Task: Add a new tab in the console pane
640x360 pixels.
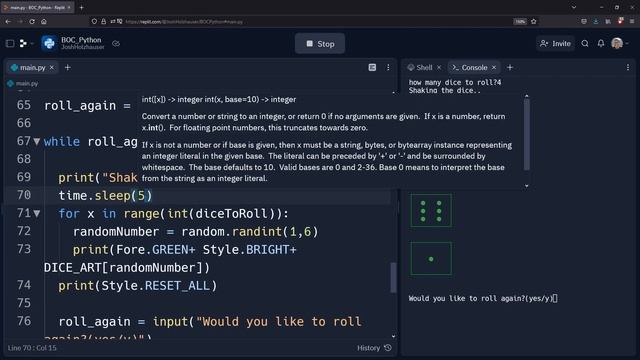Action: click(510, 67)
